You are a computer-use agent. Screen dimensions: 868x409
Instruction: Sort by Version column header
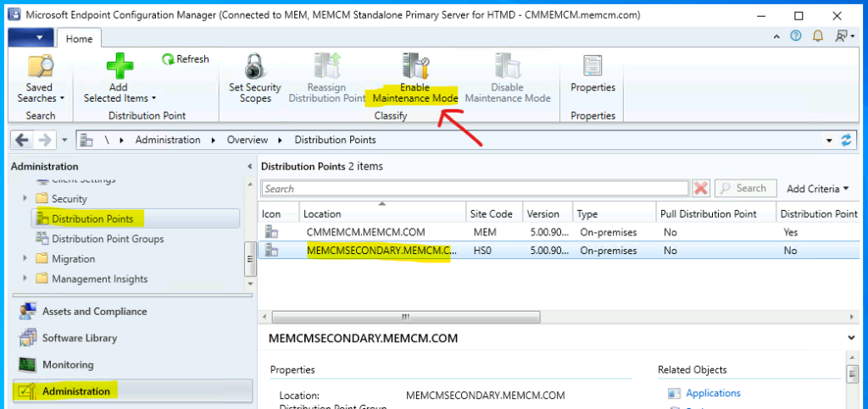click(547, 214)
